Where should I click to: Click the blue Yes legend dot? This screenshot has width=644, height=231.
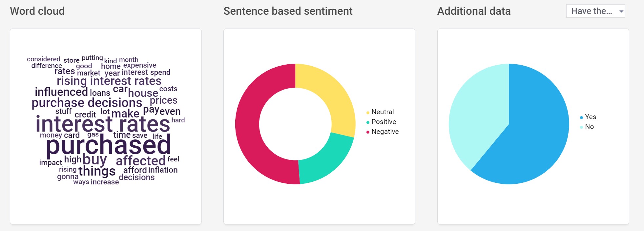point(581,117)
